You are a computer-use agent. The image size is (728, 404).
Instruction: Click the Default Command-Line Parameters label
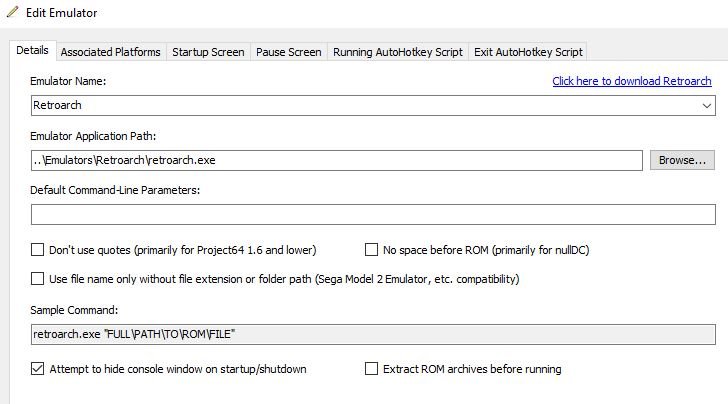pos(115,190)
